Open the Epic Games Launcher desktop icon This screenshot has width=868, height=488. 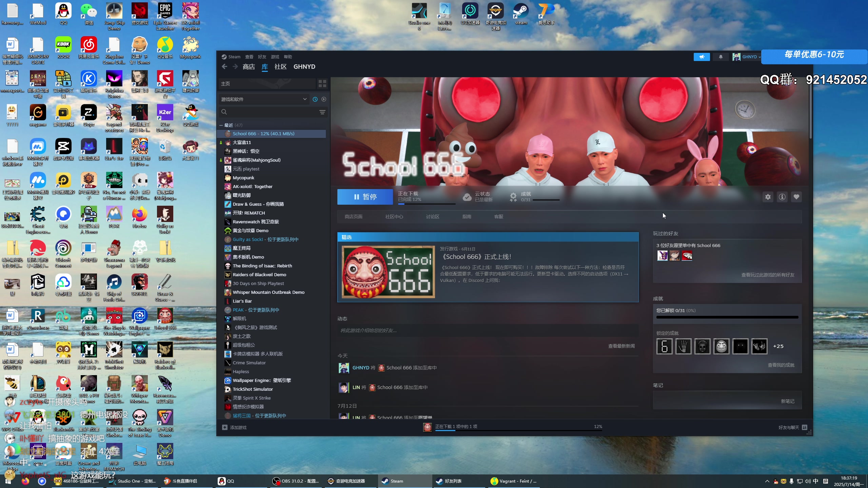pyautogui.click(x=165, y=17)
